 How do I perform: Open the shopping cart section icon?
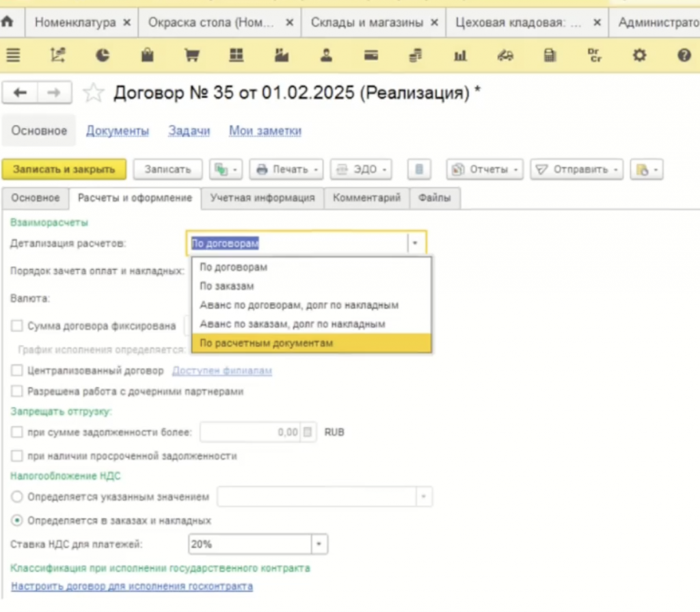[x=192, y=55]
